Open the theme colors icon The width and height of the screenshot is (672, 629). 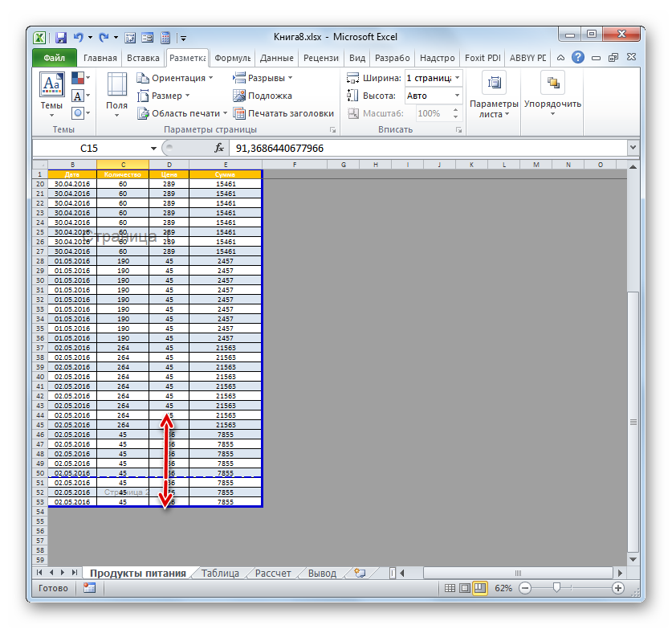80,78
